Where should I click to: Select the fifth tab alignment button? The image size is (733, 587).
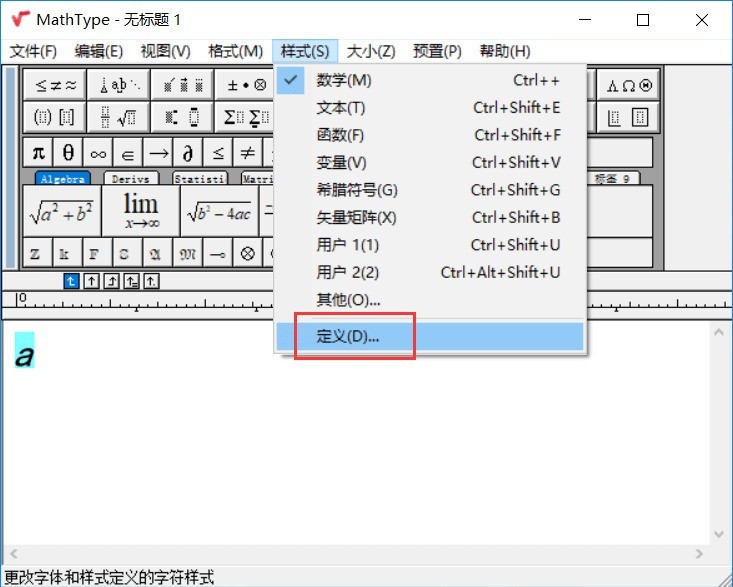tap(151, 281)
